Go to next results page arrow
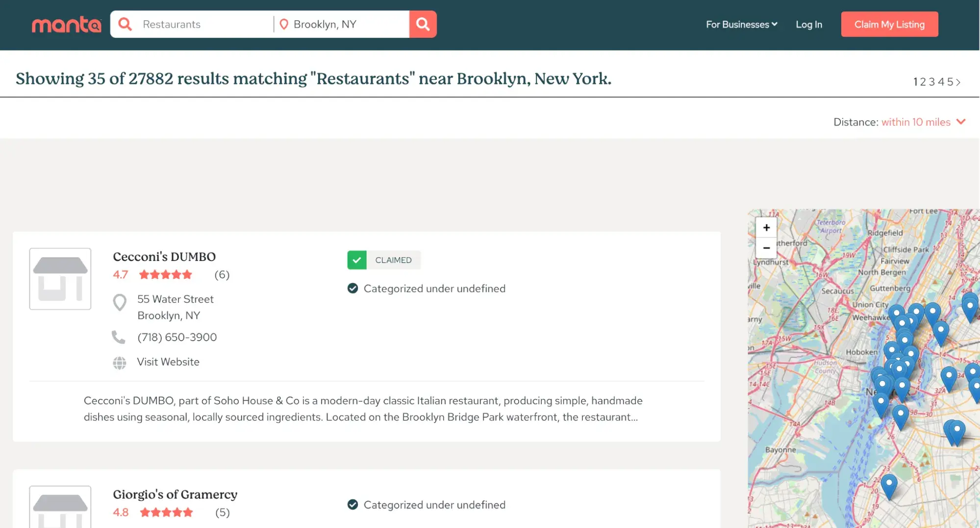Screen dimensions: 980x528 coord(958,82)
